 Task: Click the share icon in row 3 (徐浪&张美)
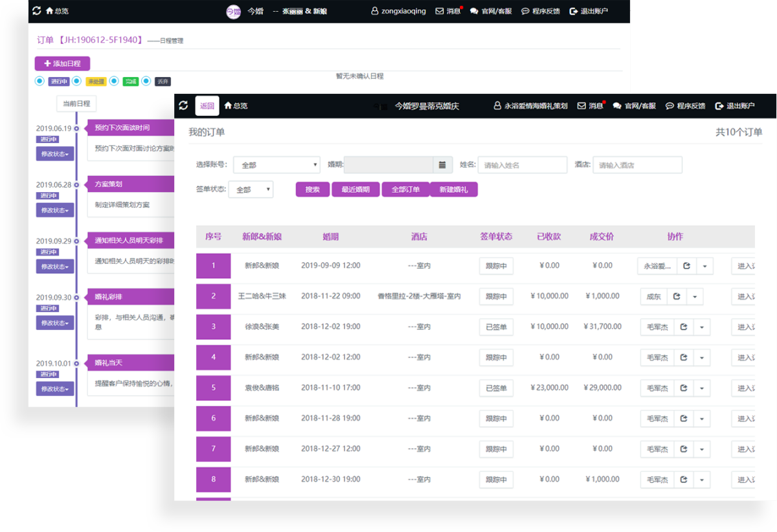coord(683,327)
